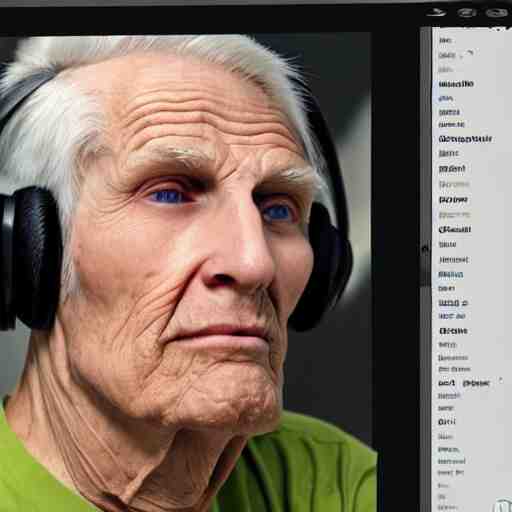Select the first blue-highlighted entry in the side panel

[446, 98]
